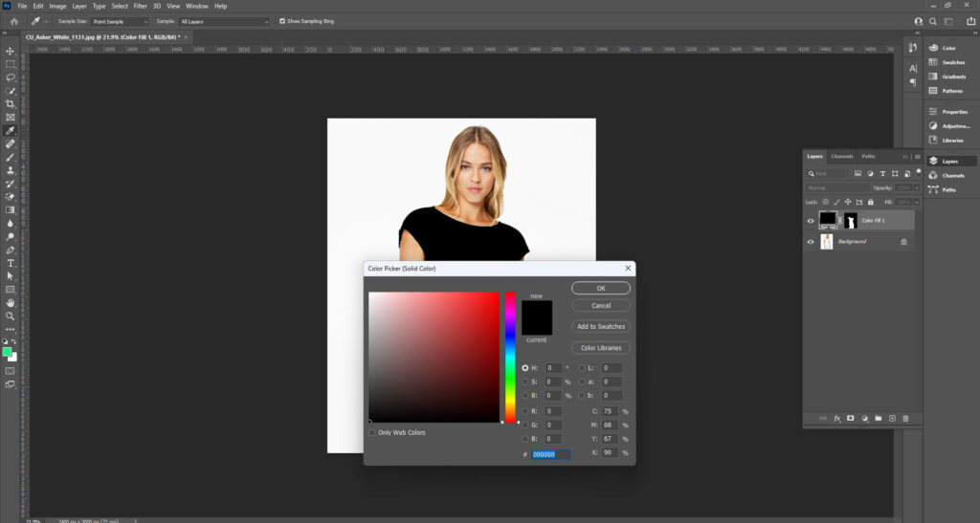The height and width of the screenshot is (523, 980).
Task: Open the Sample All Layers dropdown
Action: click(x=224, y=21)
